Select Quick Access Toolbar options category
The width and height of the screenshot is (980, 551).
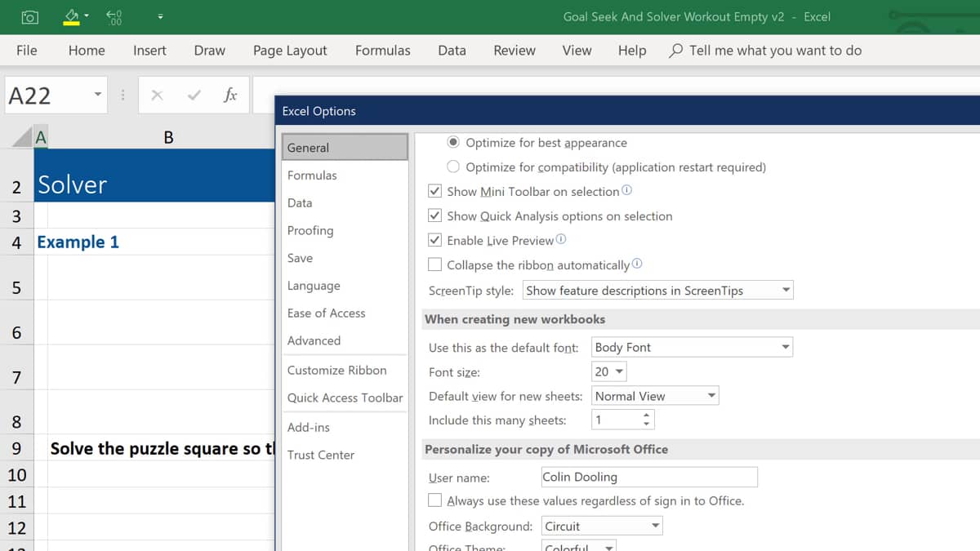pyautogui.click(x=345, y=398)
